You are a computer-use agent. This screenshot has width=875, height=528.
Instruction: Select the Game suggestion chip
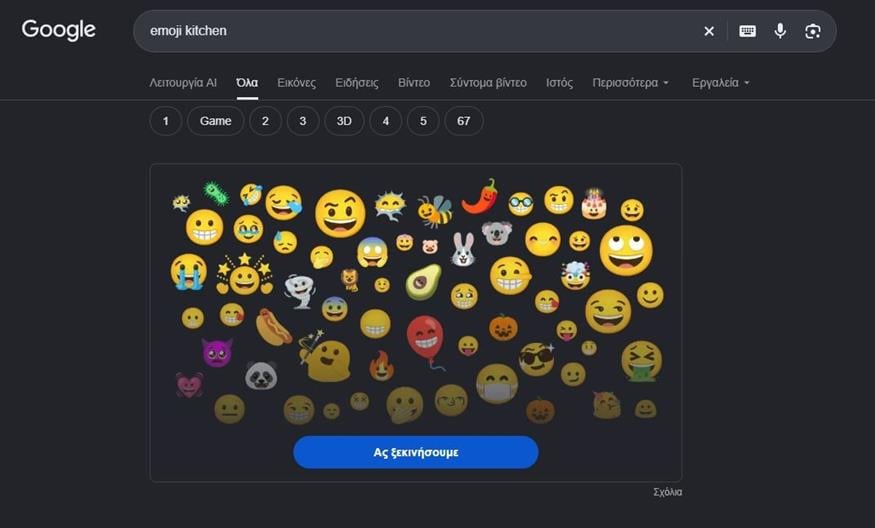pyautogui.click(x=215, y=121)
